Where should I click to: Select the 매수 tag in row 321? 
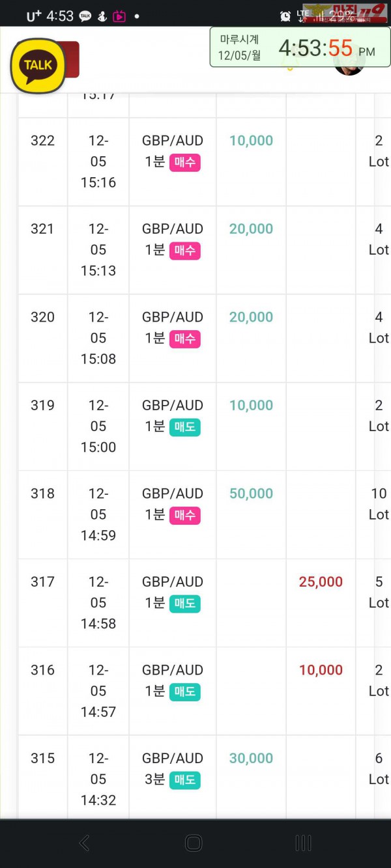[185, 251]
